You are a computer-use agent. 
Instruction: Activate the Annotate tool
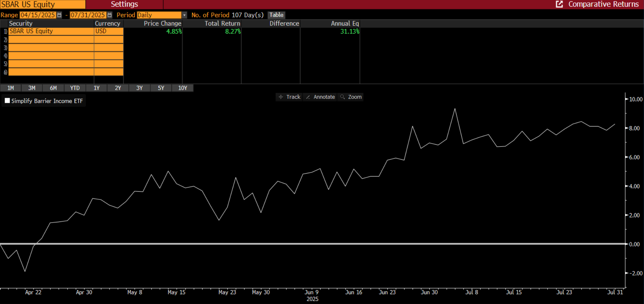coord(320,97)
